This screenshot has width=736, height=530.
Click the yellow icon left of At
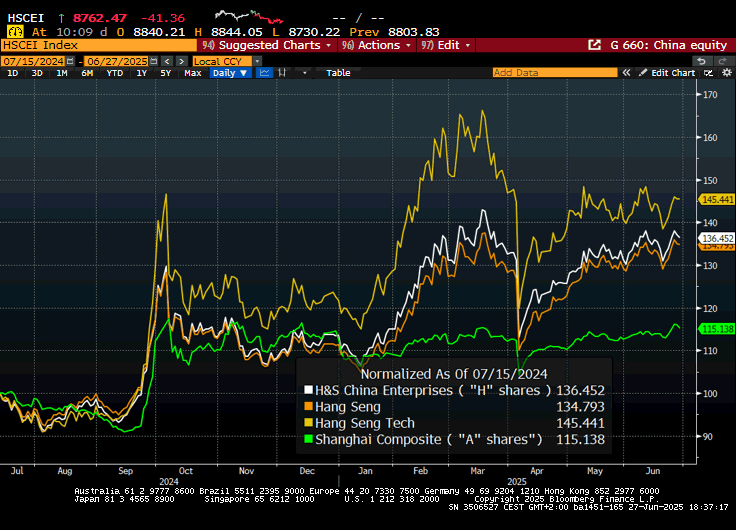(15, 32)
